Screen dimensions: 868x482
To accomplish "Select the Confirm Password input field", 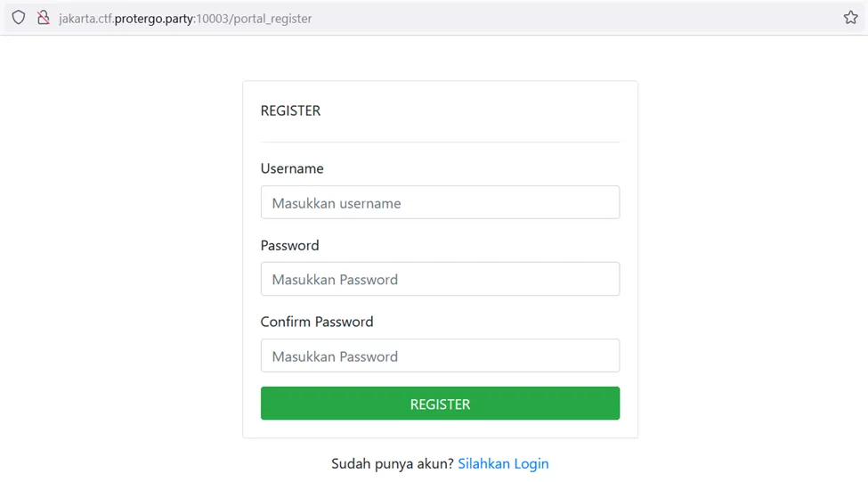I will pos(440,355).
